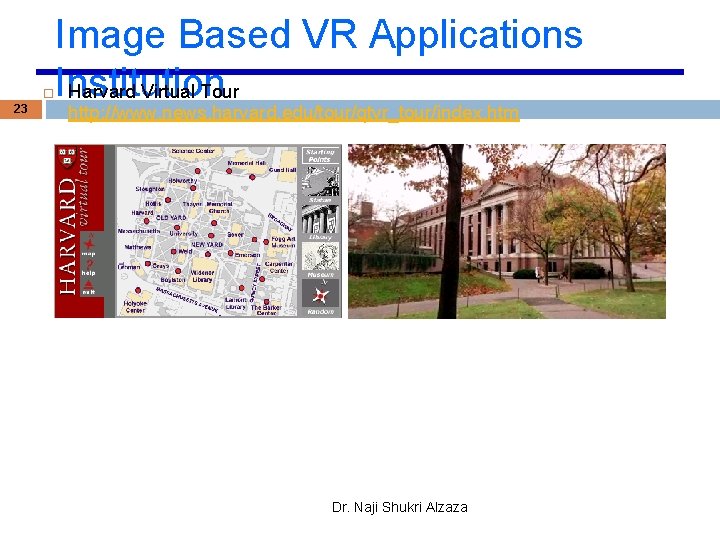Click the red hotspot above The Barker Center
This screenshot has width=720, height=540.
pyautogui.click(x=266, y=302)
